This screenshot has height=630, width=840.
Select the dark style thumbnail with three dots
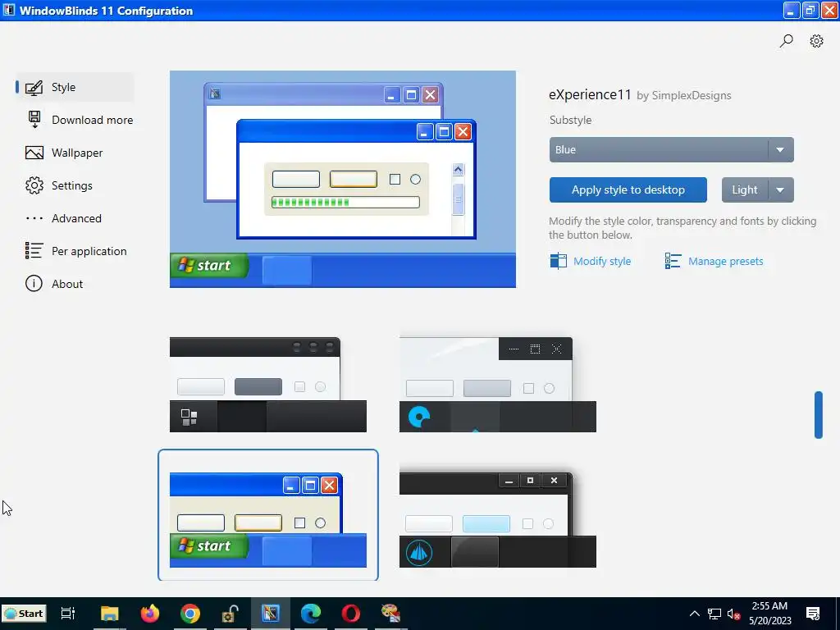tap(268, 385)
